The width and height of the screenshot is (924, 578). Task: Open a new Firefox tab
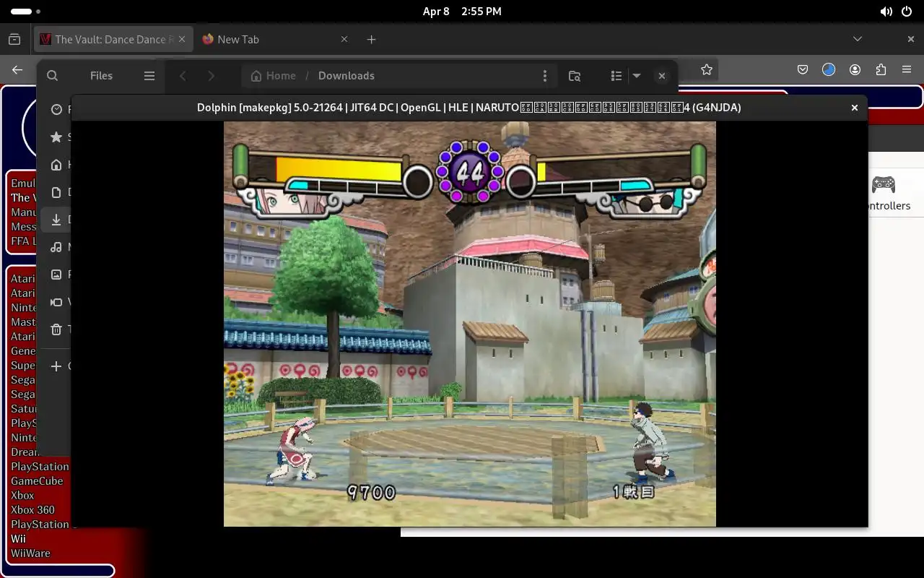(371, 39)
